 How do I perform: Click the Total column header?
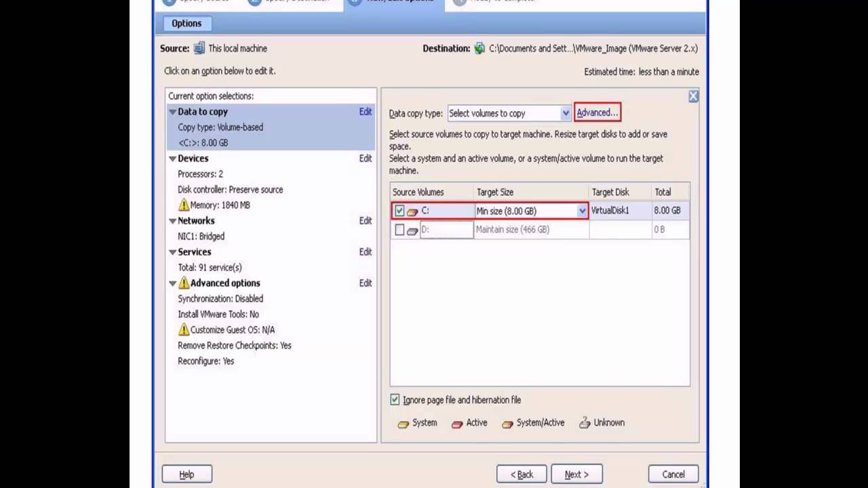click(x=671, y=192)
